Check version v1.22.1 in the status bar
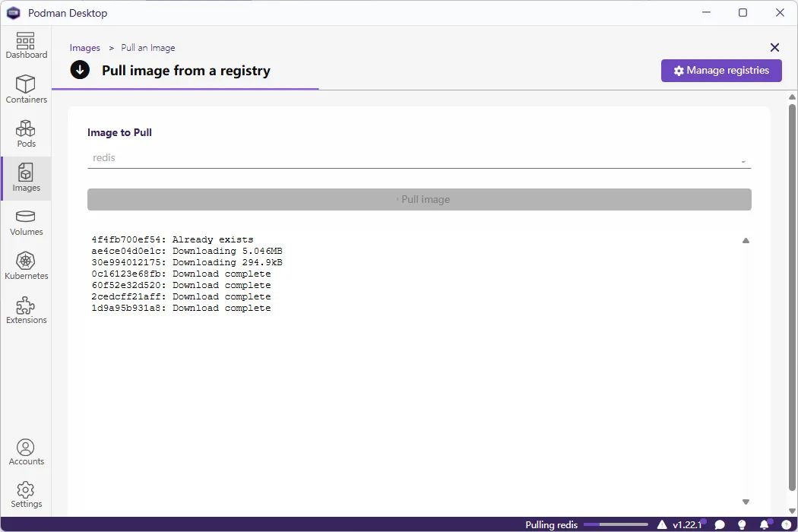Screen dimensions: 798x532 click(686, 524)
